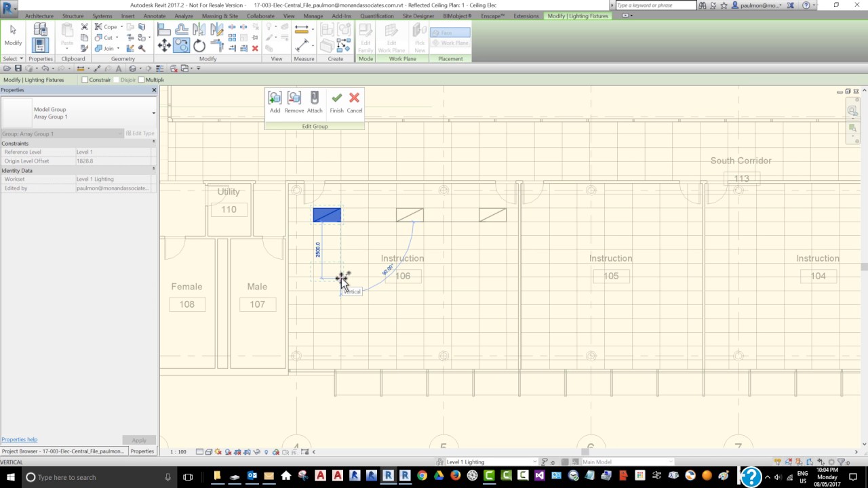The width and height of the screenshot is (868, 488).
Task: Click the Help question mark icon in title bar
Action: [806, 5]
